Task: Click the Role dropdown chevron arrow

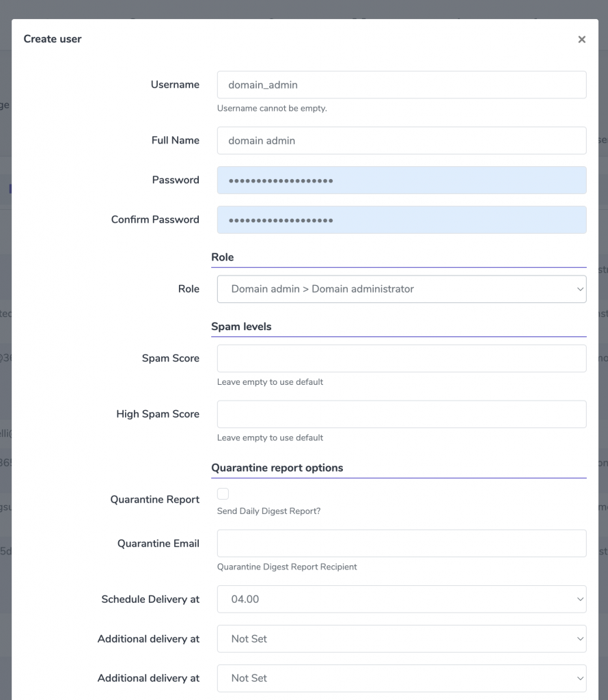Action: (x=580, y=289)
